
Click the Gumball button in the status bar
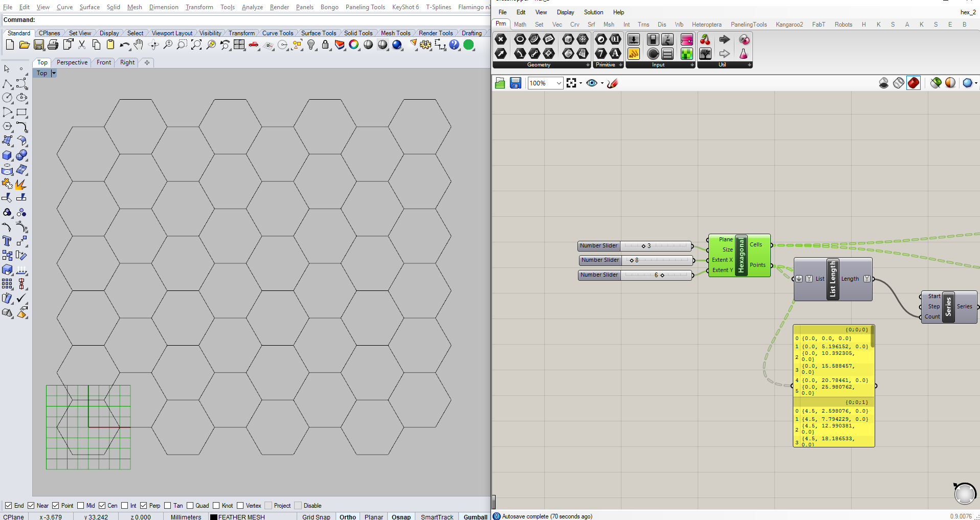point(475,516)
